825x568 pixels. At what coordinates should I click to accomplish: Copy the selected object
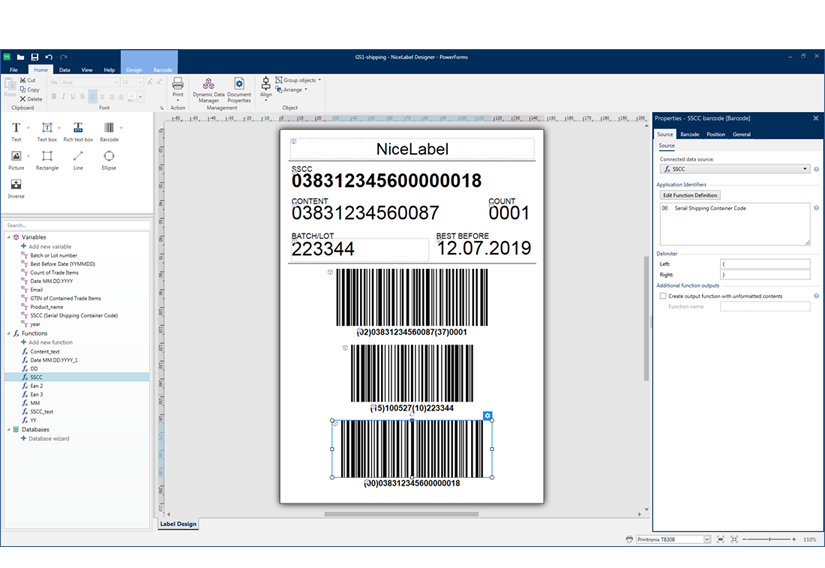click(29, 89)
